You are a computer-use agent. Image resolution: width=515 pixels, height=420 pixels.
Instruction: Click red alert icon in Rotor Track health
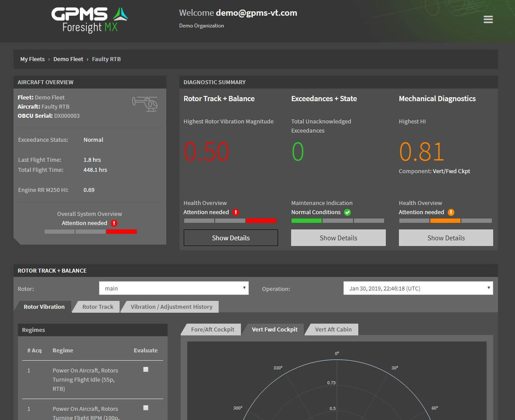point(236,212)
